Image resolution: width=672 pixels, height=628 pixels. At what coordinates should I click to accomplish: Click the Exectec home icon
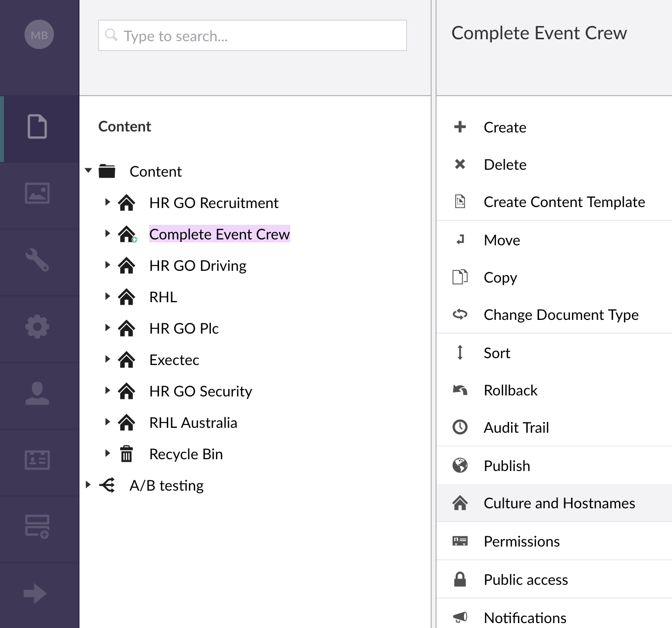(x=127, y=360)
